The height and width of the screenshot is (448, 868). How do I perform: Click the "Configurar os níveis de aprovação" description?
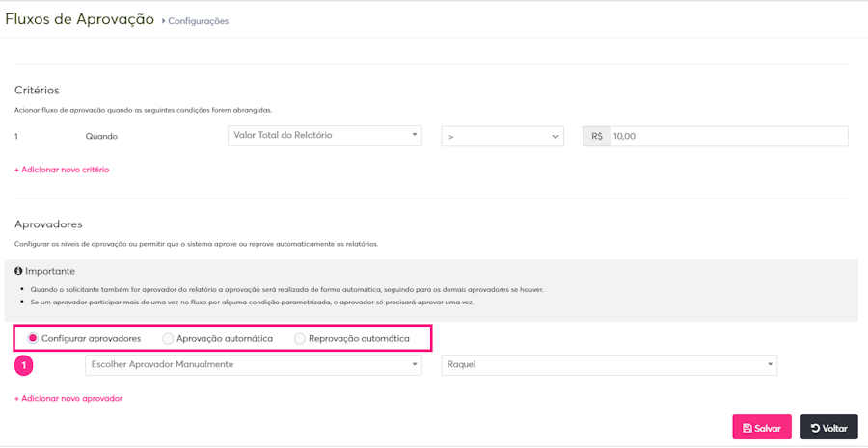[x=196, y=244]
